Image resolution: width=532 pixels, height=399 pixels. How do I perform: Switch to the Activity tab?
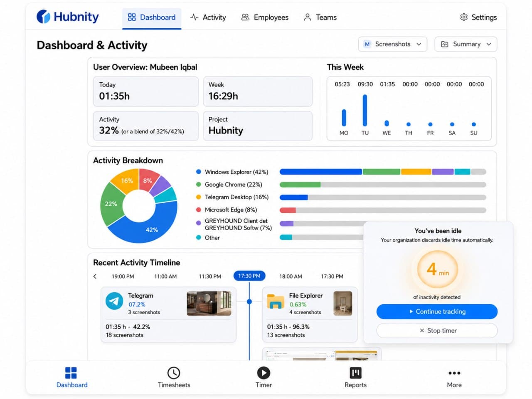(208, 17)
